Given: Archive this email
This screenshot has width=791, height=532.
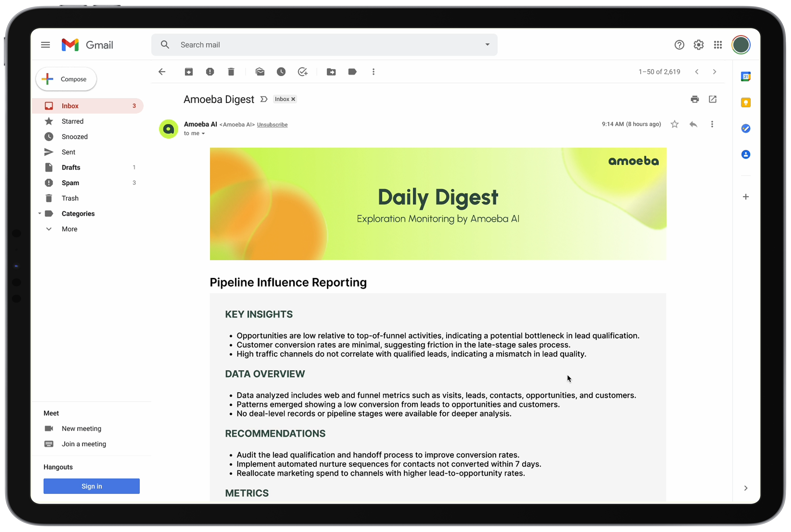Looking at the screenshot, I should 189,72.
